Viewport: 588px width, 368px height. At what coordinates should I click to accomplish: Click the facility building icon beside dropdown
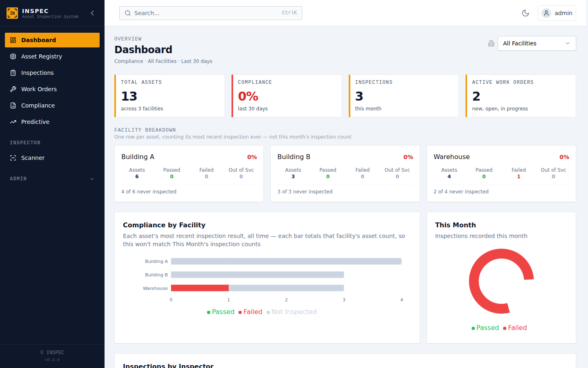pyautogui.click(x=491, y=43)
